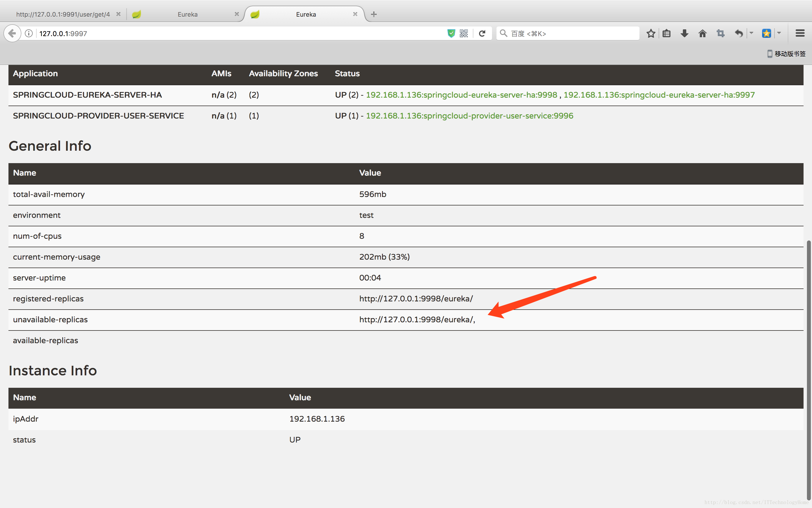Click into the 百度 search box
812x508 pixels.
568,33
